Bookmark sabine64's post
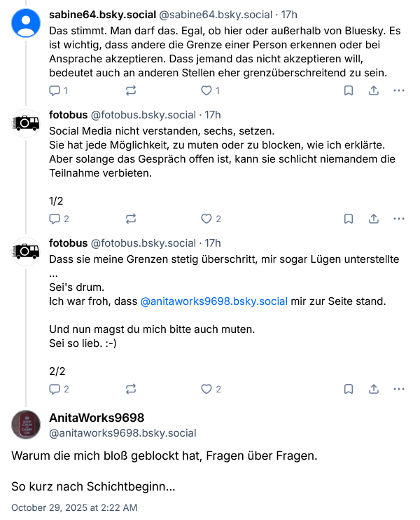The image size is (420, 520). [x=349, y=90]
